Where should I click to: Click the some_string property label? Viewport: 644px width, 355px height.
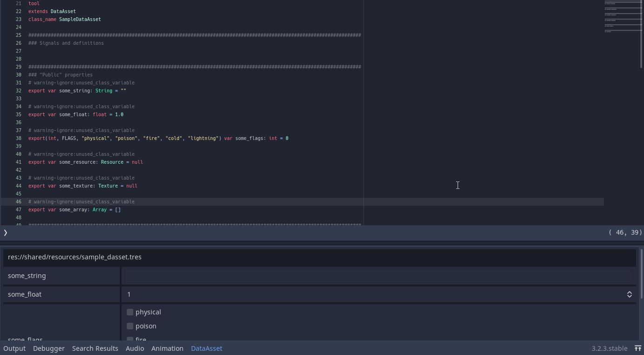27,276
